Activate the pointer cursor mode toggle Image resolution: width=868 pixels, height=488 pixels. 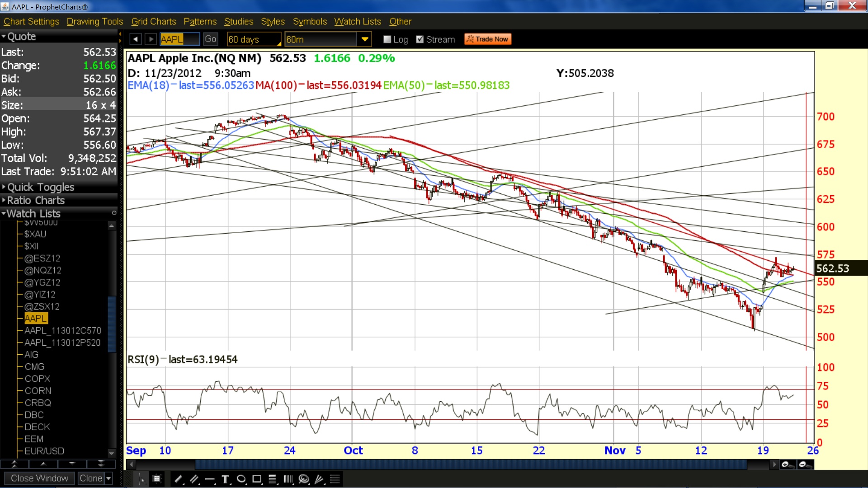tap(142, 479)
